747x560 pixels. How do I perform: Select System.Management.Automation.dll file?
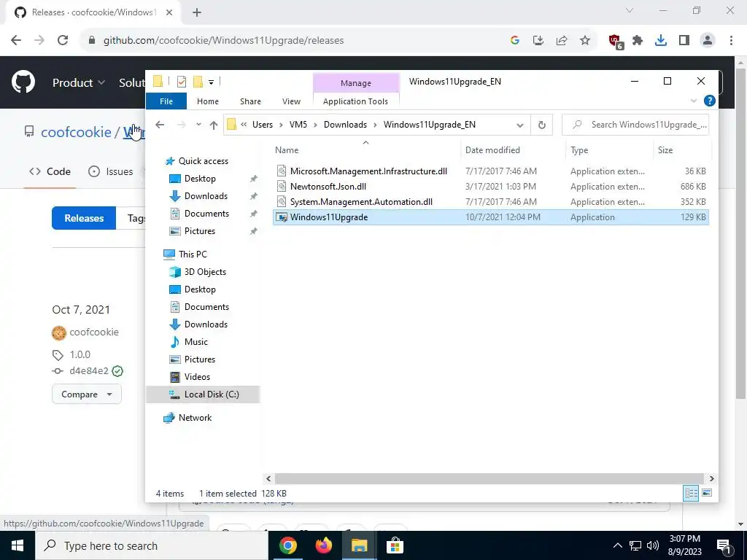(x=361, y=201)
